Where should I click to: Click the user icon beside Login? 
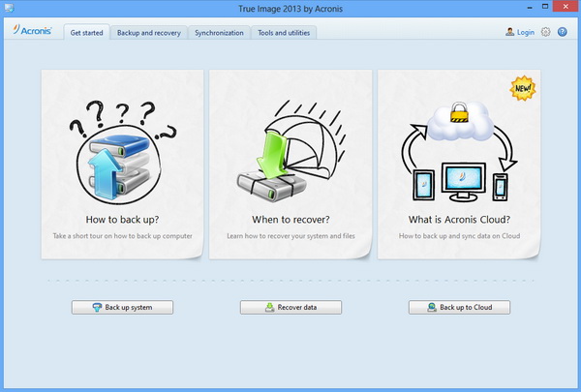point(510,32)
